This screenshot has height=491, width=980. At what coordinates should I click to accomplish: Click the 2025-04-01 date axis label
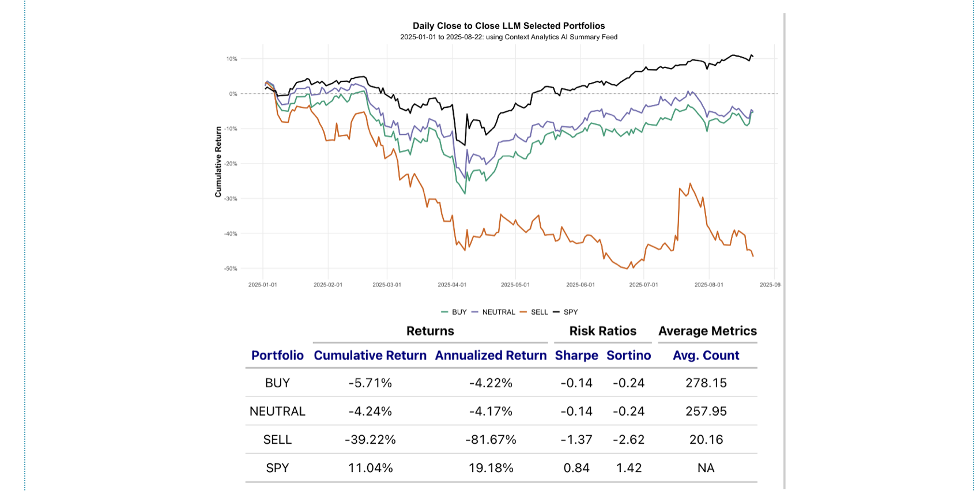tap(452, 285)
